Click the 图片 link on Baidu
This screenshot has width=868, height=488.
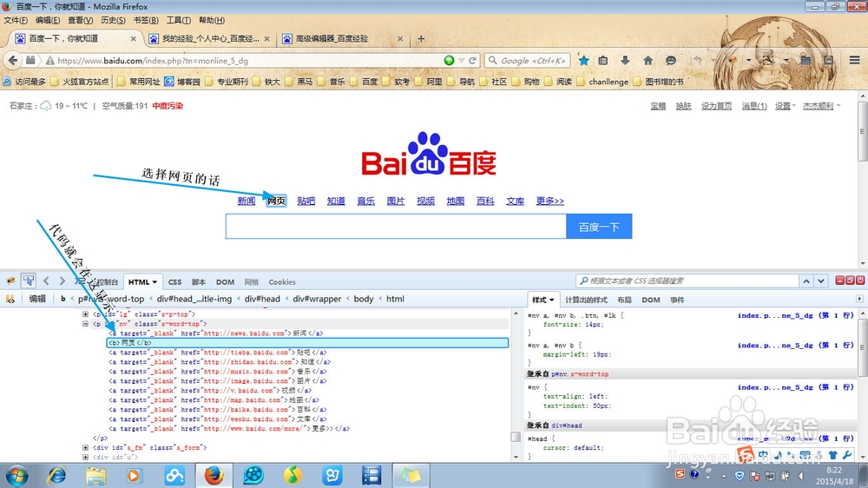pyautogui.click(x=395, y=201)
